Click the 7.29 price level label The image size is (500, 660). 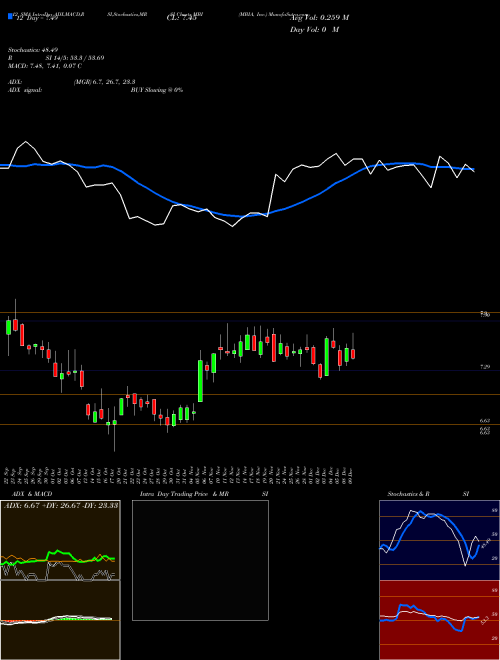point(485,367)
